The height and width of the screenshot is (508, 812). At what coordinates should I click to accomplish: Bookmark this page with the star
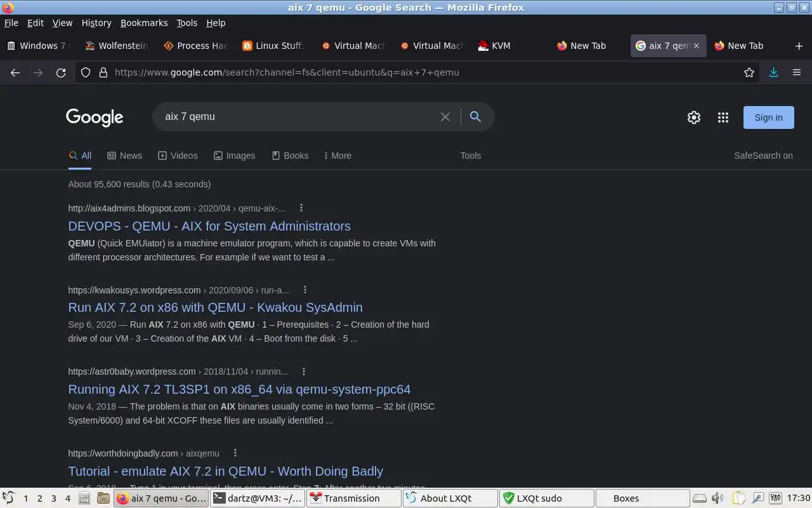(749, 72)
